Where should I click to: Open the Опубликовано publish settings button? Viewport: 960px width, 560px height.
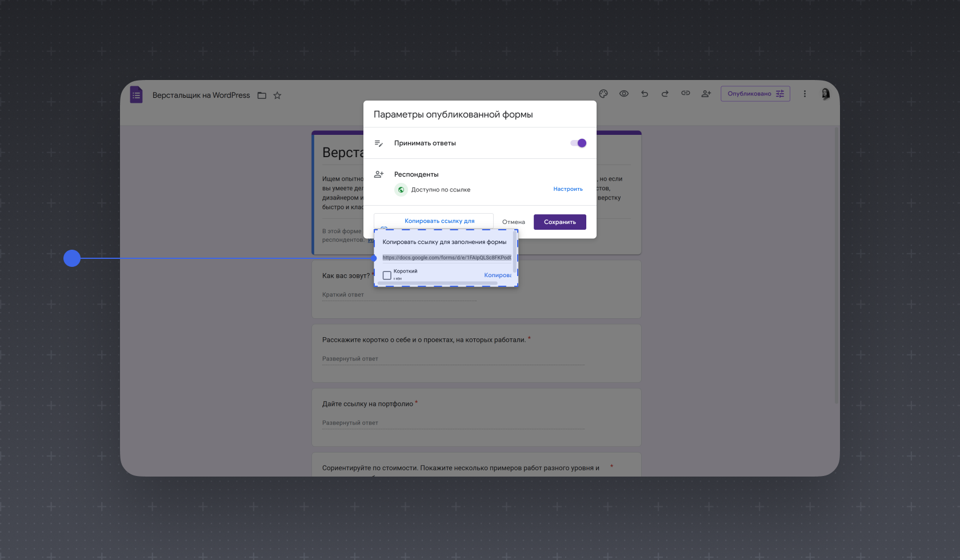pyautogui.click(x=755, y=94)
